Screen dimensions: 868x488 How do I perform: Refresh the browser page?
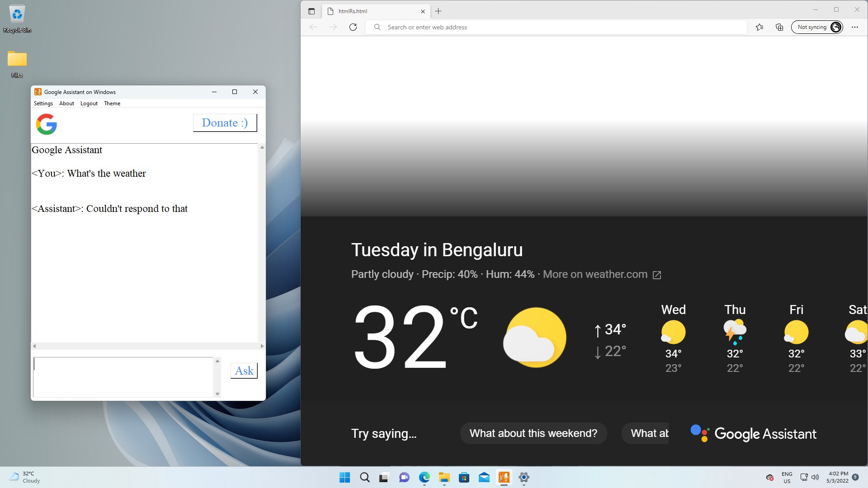(353, 27)
